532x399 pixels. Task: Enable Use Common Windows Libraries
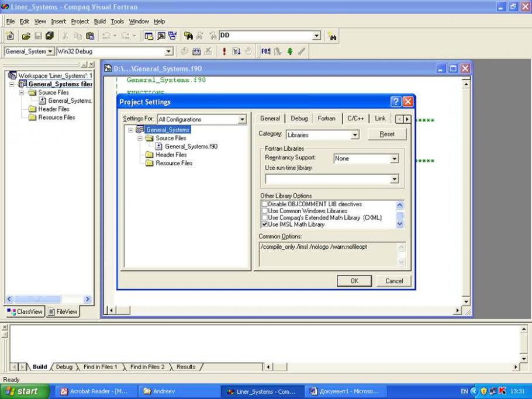point(264,210)
